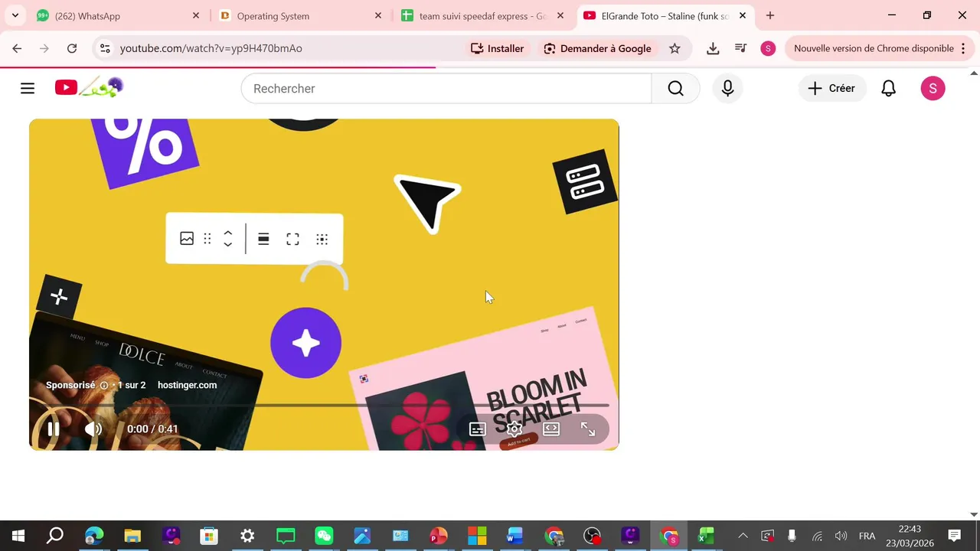Screen dimensions: 980x551
Task: Bookmark this page with the star
Action: point(675,48)
